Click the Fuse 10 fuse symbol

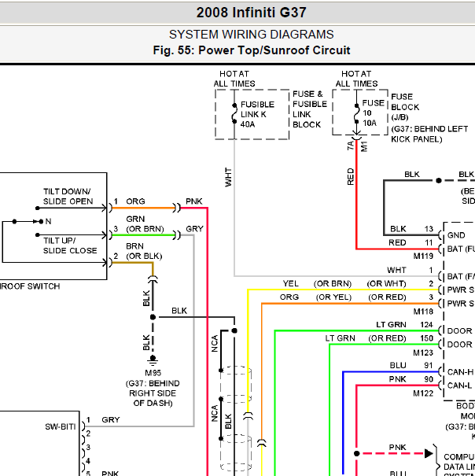click(356, 114)
